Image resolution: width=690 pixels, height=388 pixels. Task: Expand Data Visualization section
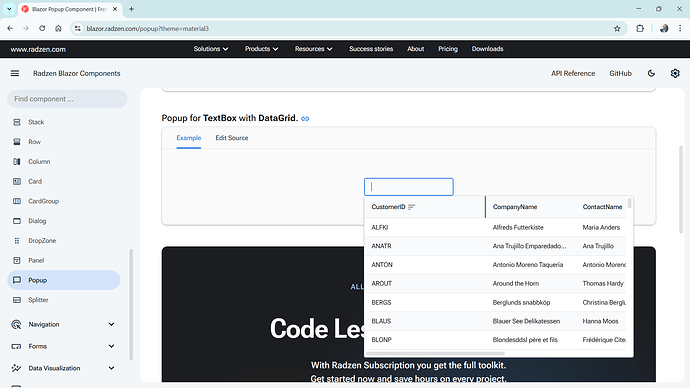point(63,368)
